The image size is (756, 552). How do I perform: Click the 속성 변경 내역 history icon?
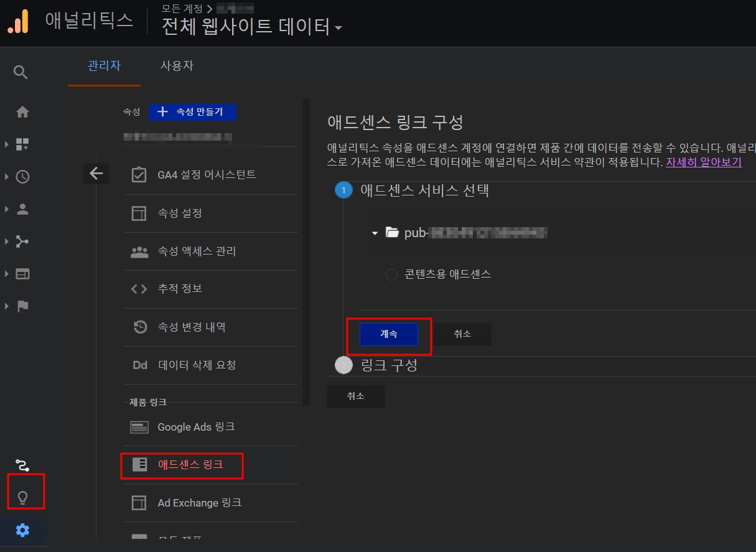(x=141, y=327)
